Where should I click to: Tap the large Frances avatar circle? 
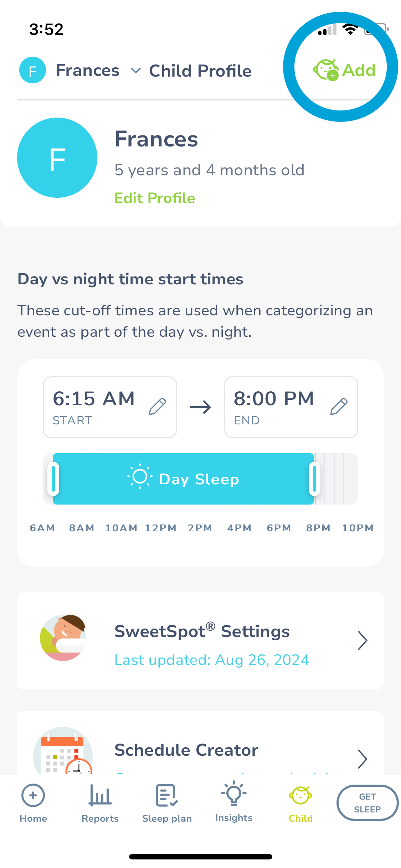point(57,157)
